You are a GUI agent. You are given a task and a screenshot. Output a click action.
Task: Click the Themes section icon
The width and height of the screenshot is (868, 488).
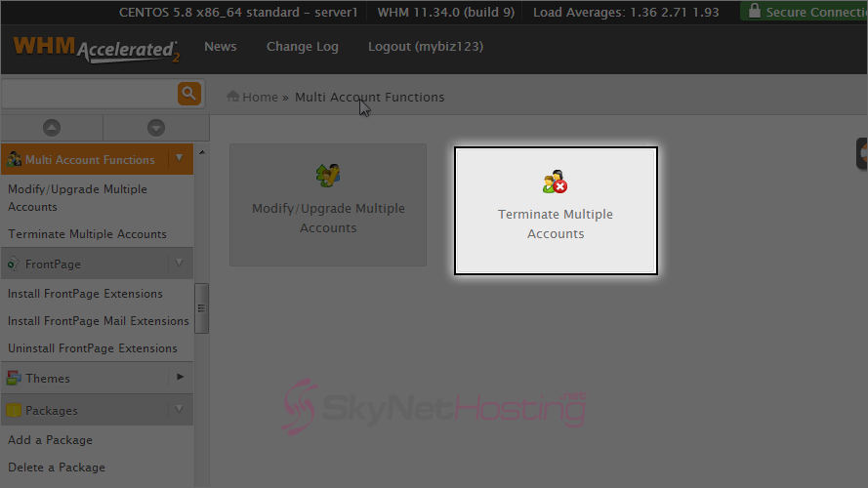[14, 378]
